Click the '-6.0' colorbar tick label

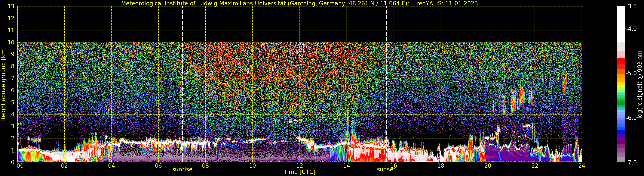point(631,118)
